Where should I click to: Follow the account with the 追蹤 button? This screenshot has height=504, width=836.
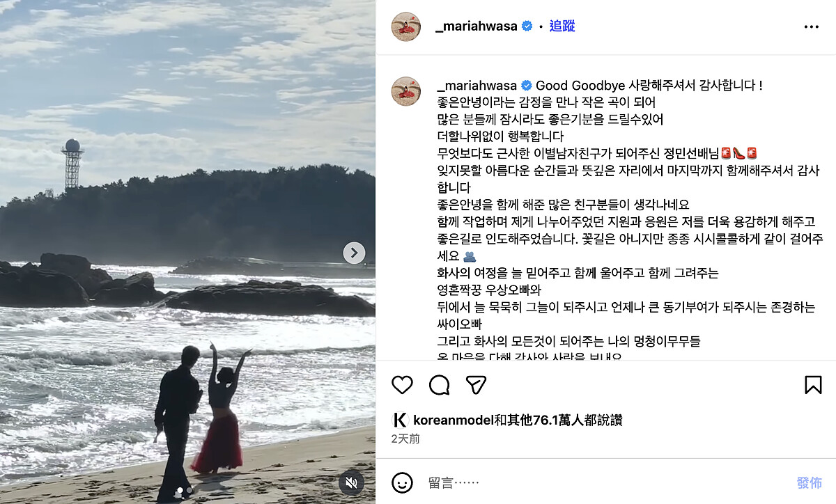562,26
